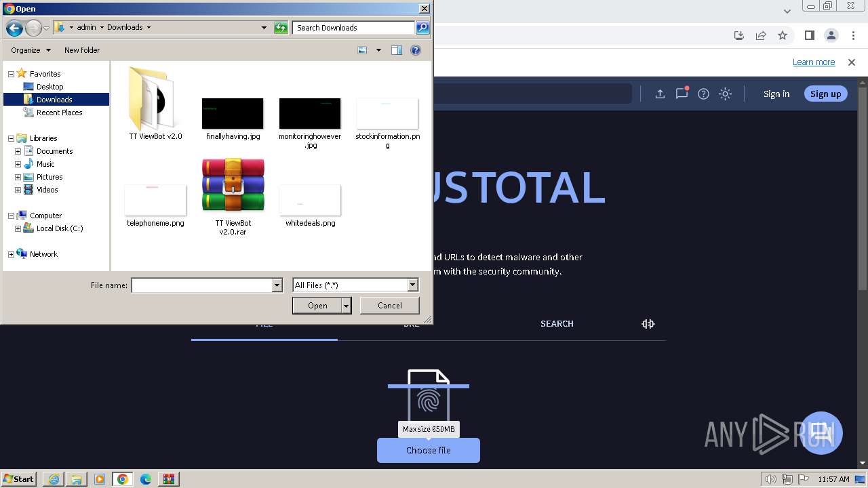868x488 pixels.
Task: Expand the Documents library node
Action: 18,151
